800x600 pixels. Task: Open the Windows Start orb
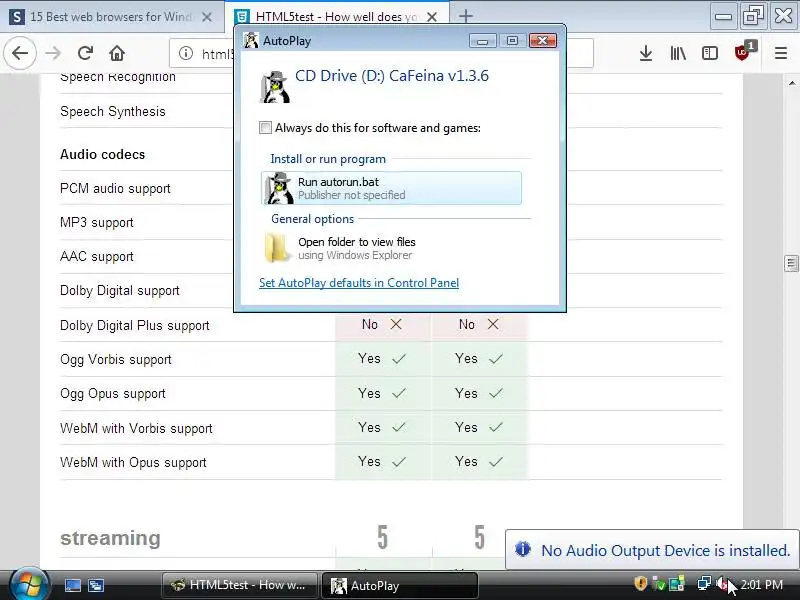click(28, 584)
